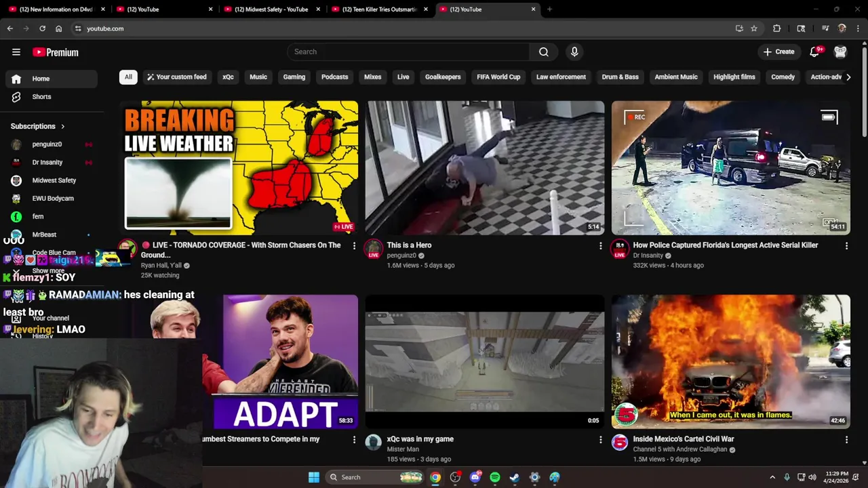Open options for Florida Serial Killer video
Image resolution: width=868 pixels, height=488 pixels.
(x=846, y=245)
